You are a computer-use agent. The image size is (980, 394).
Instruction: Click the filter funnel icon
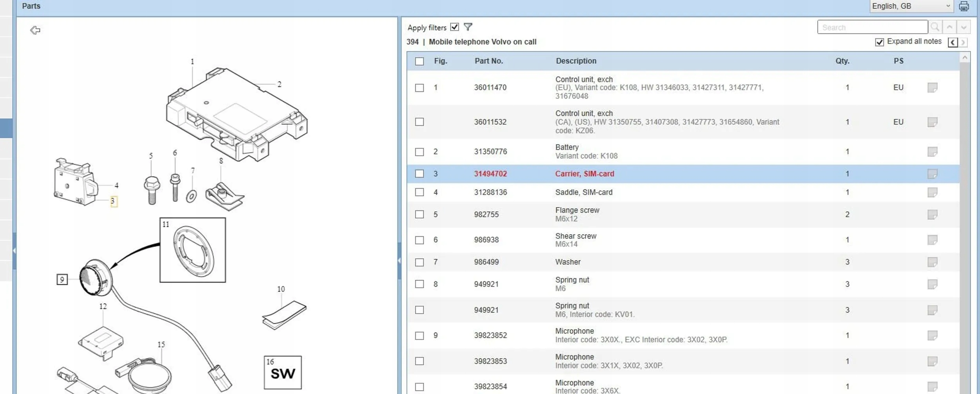point(468,27)
